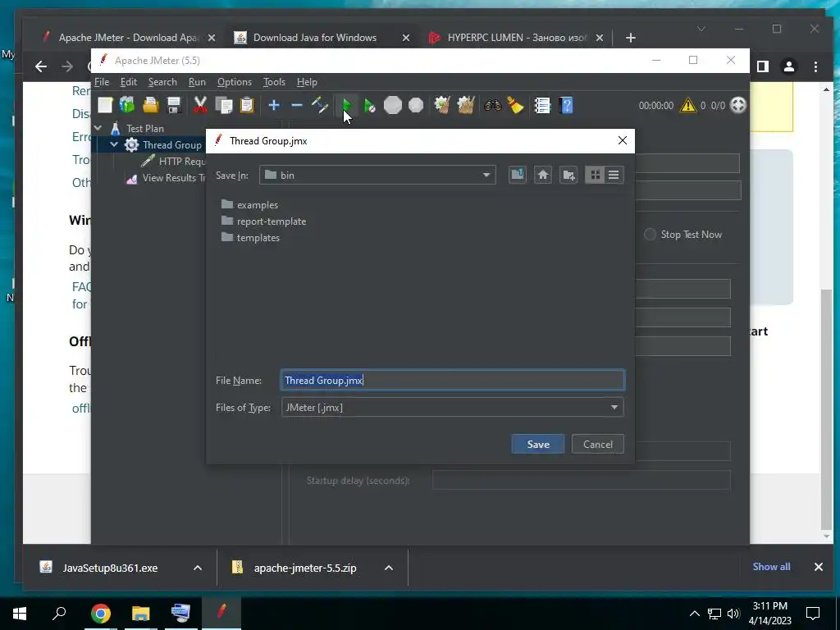Click Show all downloads link

[x=771, y=567]
